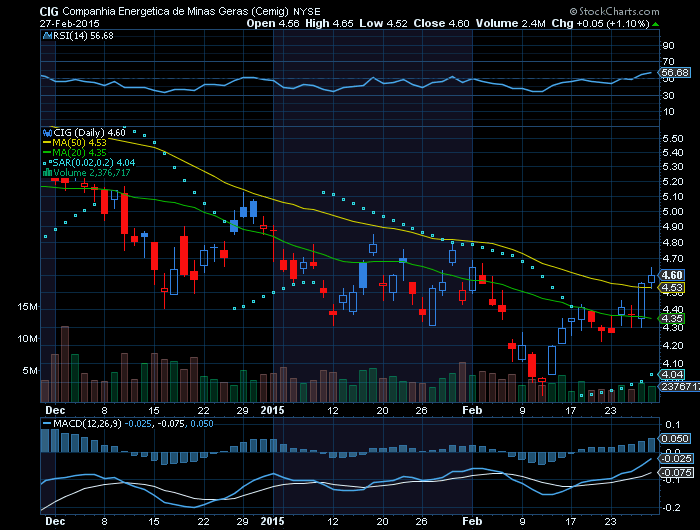Click the SAR dotted legend marker
Viewport: 700px width, 530px height.
click(47, 163)
